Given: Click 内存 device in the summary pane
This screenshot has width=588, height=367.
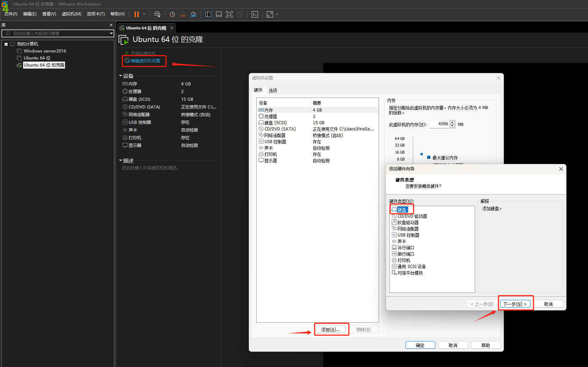Looking at the screenshot, I should [133, 84].
